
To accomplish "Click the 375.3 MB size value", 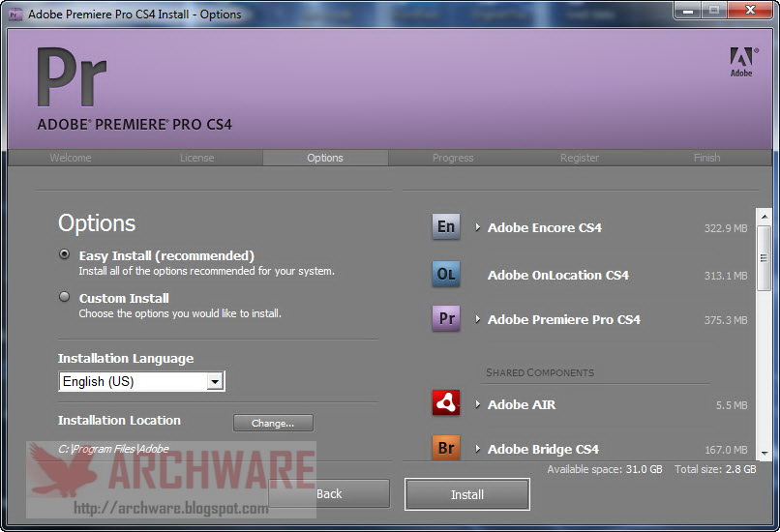I will pyautogui.click(x=726, y=320).
